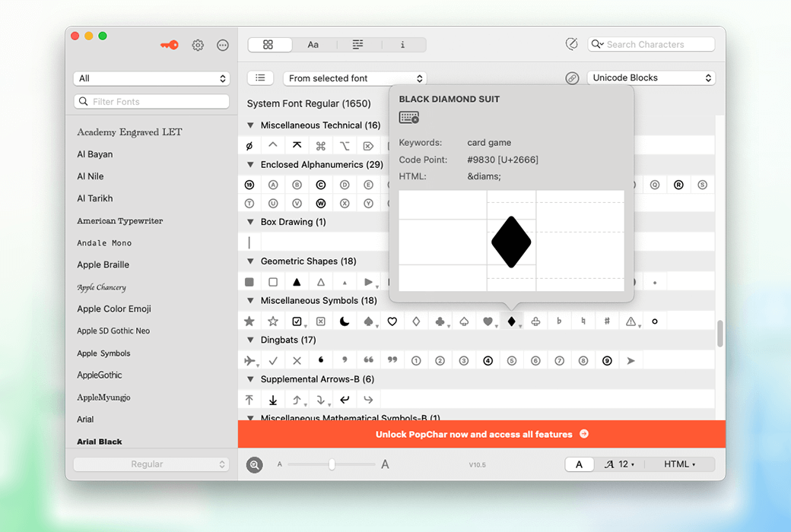This screenshot has height=532, width=791.
Task: Click the character size slider
Action: click(x=332, y=464)
